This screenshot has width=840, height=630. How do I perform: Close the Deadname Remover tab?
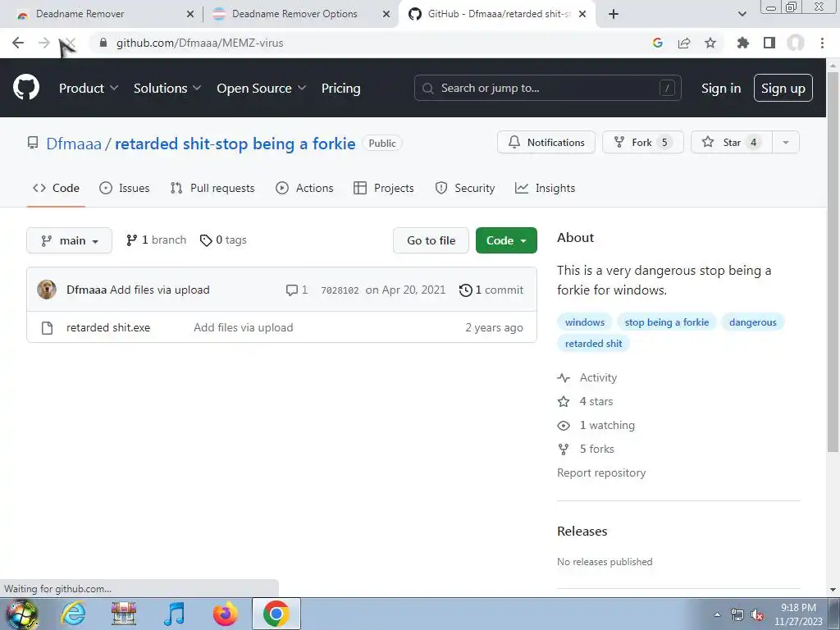[190, 14]
